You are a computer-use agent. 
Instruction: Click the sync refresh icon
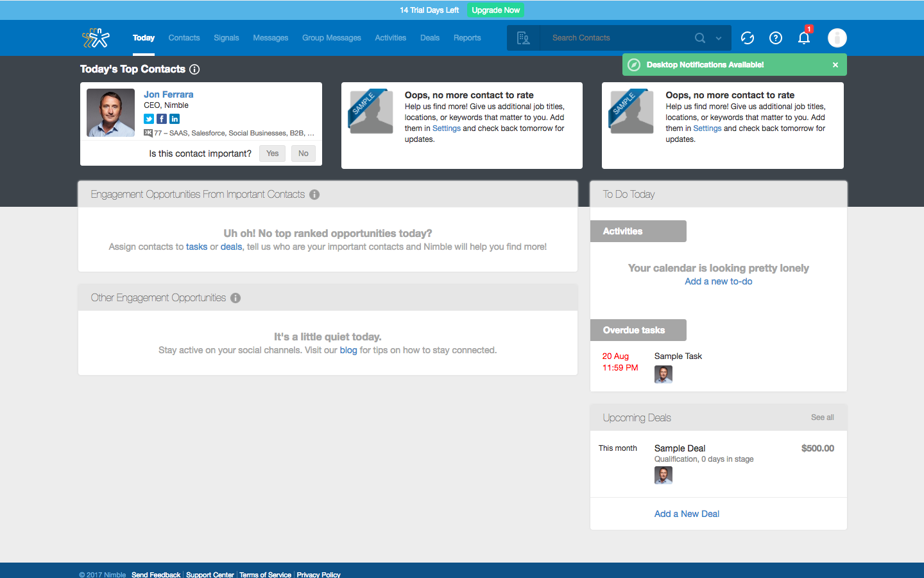point(748,38)
